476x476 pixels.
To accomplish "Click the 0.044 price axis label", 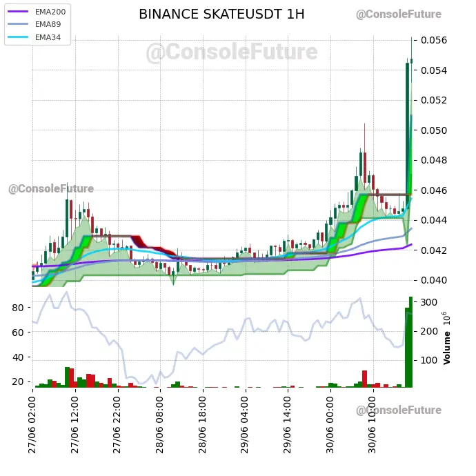I will (434, 220).
